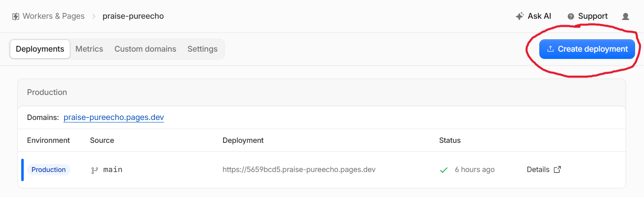
Task: Click the Domains: label
Action: (x=43, y=117)
